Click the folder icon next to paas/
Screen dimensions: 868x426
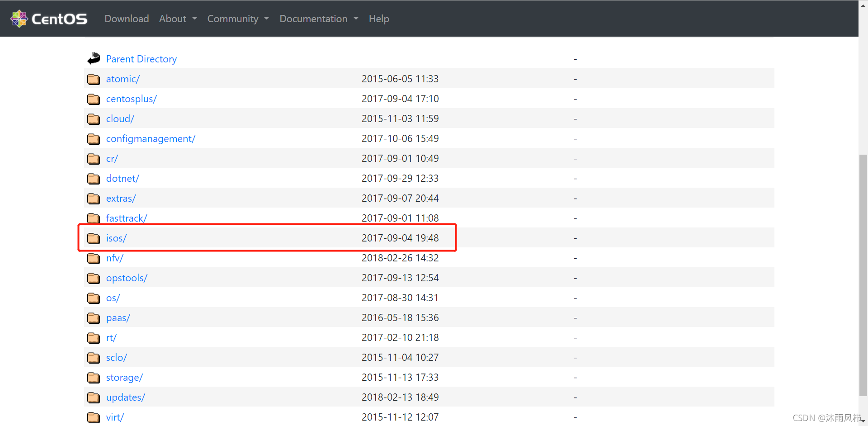pos(94,318)
